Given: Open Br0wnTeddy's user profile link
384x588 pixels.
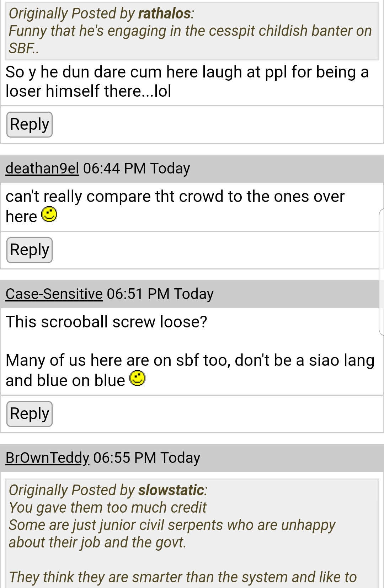Looking at the screenshot, I should point(47,458).
